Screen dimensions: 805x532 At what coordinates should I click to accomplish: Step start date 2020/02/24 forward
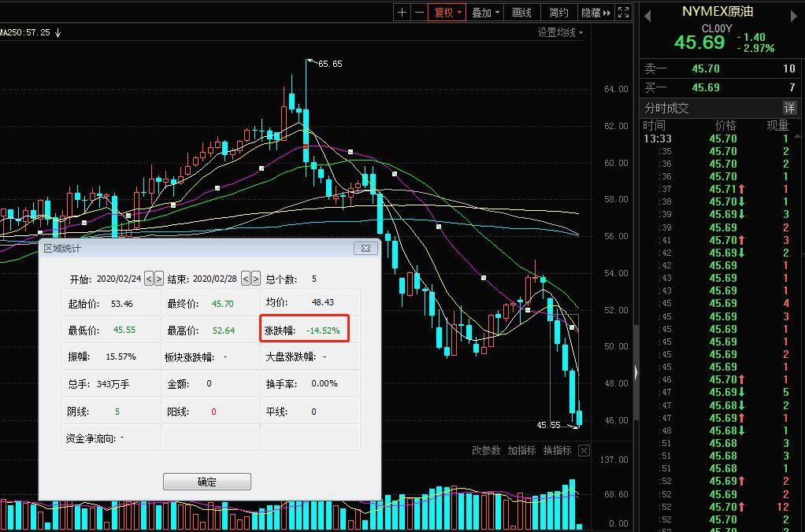pos(159,279)
